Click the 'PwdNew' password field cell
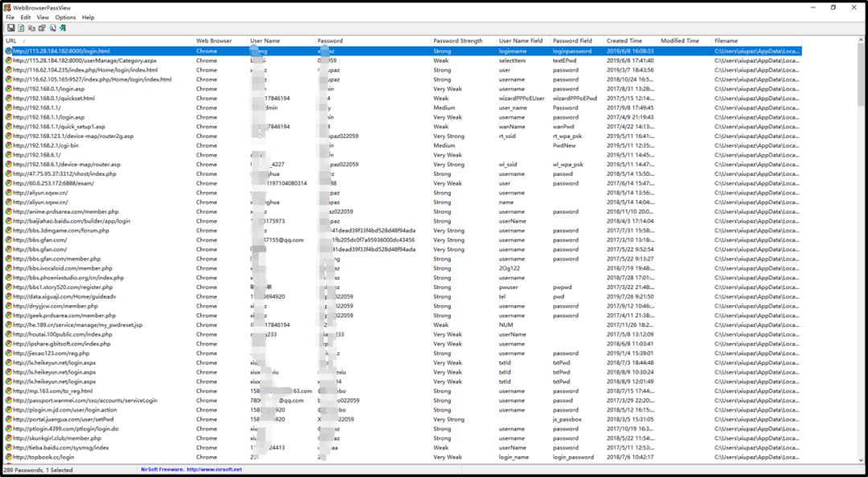868x477 pixels. tap(565, 145)
